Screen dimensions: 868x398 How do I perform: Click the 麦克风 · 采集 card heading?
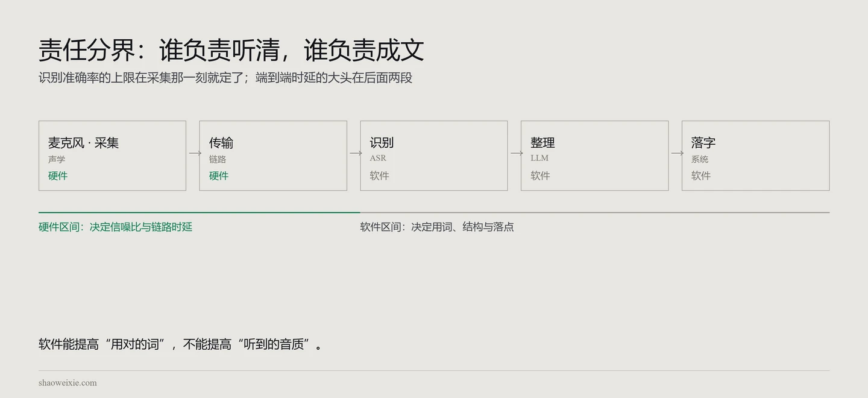tap(83, 143)
